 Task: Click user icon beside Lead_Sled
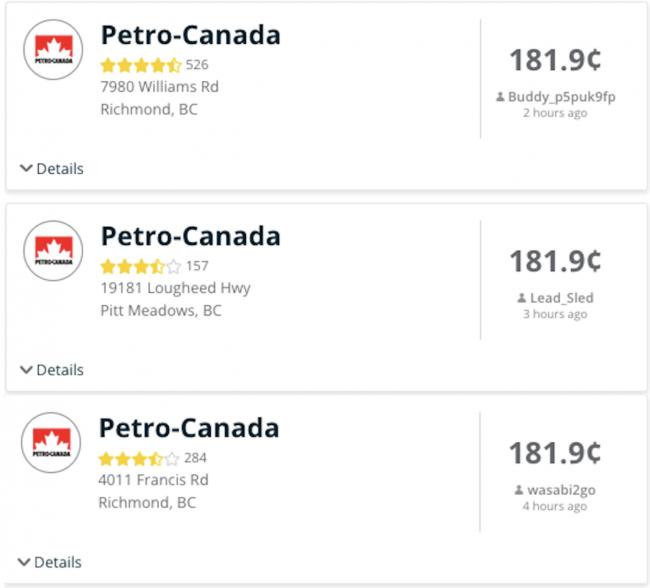522,298
